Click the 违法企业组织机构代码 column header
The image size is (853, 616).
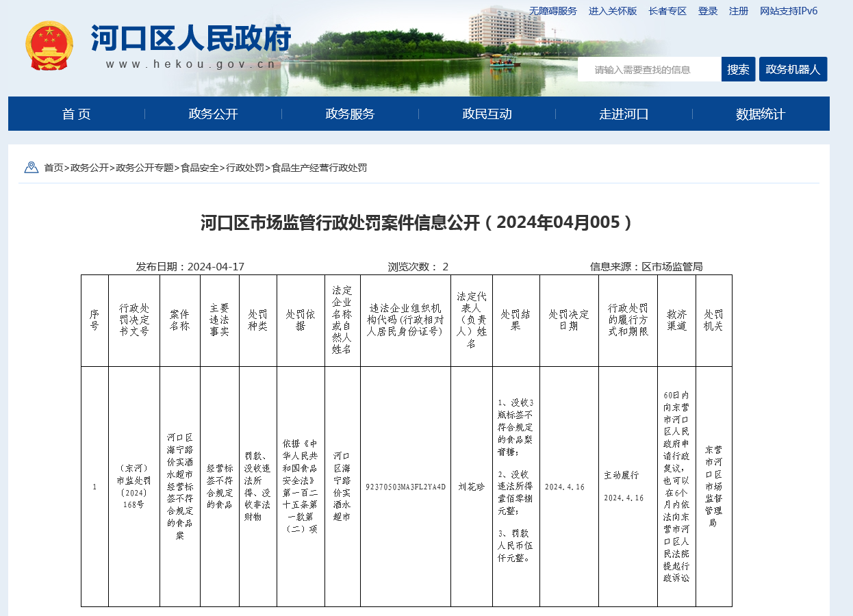pos(405,320)
